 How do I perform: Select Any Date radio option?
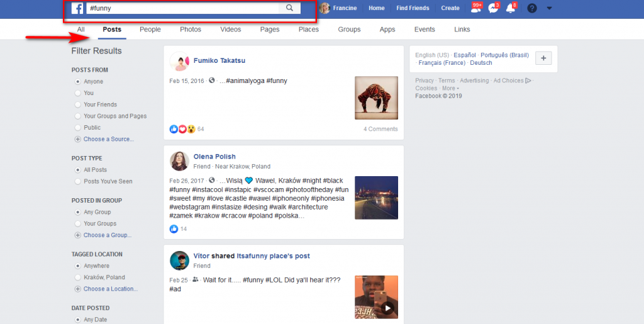pos(77,320)
